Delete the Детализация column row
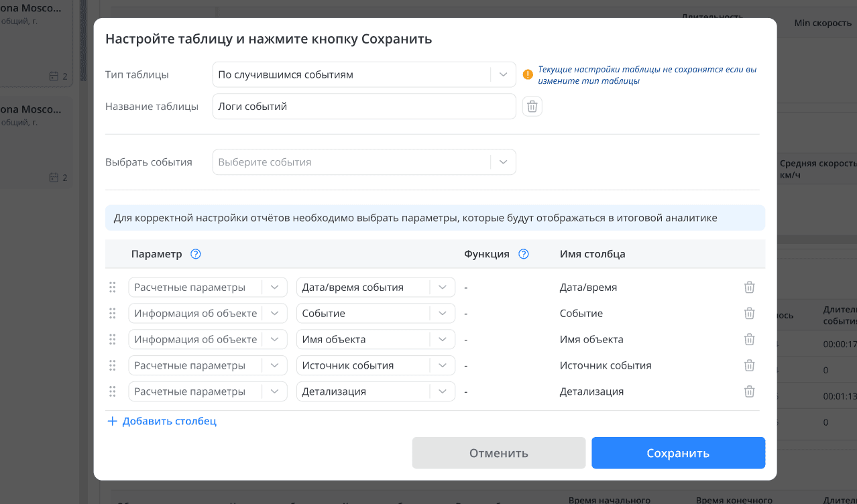Viewport: 857px width, 504px height. click(x=749, y=392)
